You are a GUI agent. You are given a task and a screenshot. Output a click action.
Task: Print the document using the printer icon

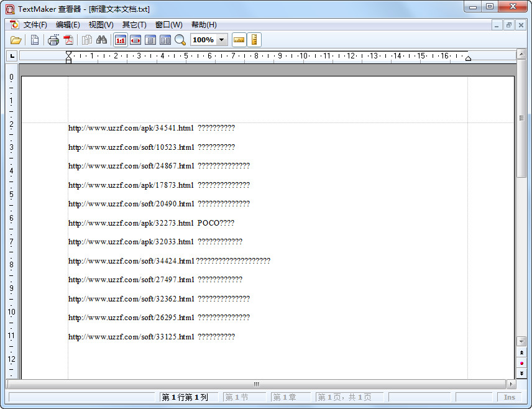(x=53, y=40)
